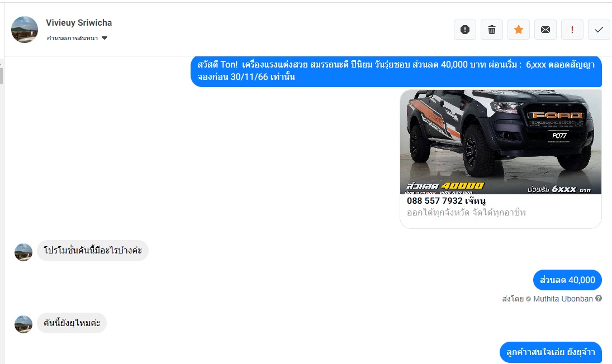This screenshot has width=612, height=364.
Task: Toggle the orange star follow-up icon
Action: point(519,30)
